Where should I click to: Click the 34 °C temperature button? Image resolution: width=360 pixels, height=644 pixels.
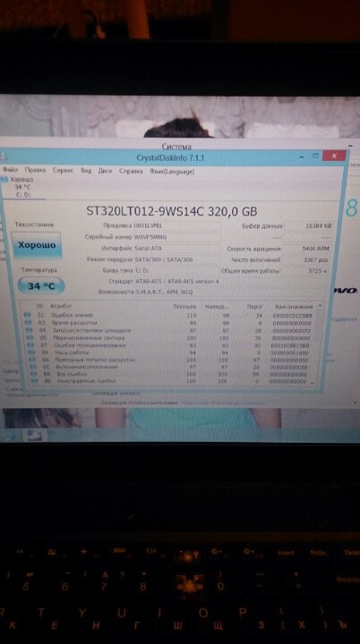40,286
